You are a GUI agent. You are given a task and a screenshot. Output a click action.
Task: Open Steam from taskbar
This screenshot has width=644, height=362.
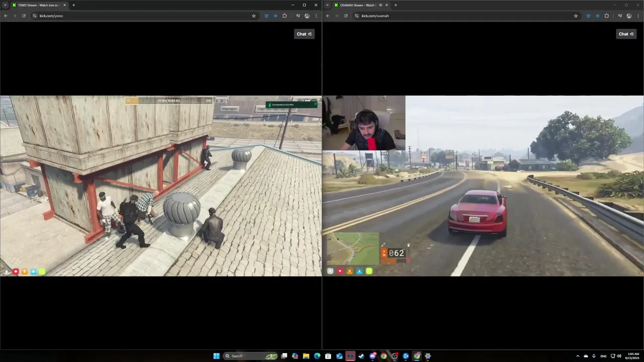[361, 356]
